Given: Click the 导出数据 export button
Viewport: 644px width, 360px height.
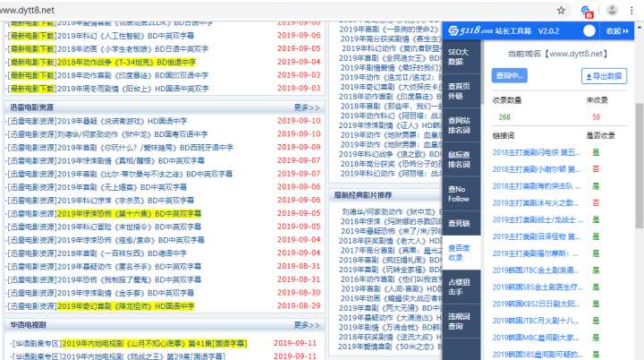Looking at the screenshot, I should tap(604, 76).
